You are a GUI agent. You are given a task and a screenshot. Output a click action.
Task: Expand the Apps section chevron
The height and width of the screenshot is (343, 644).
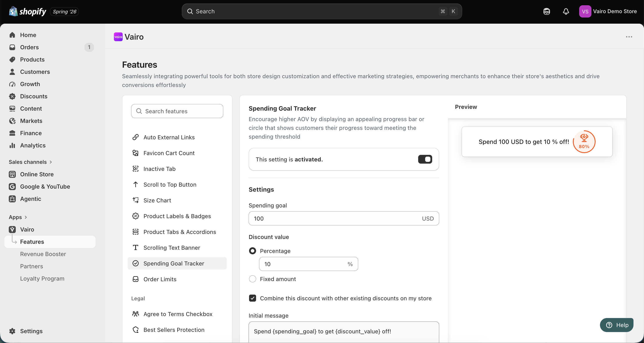26,217
